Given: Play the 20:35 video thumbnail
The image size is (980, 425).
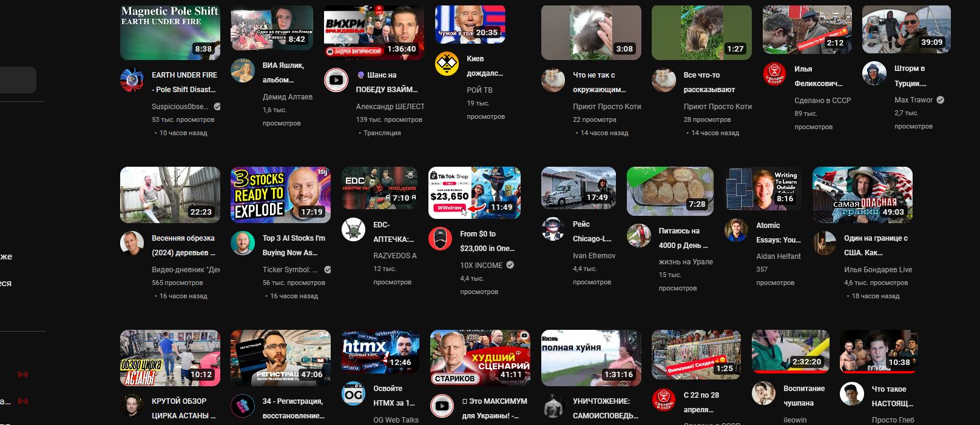Looking at the screenshot, I should (x=470, y=24).
